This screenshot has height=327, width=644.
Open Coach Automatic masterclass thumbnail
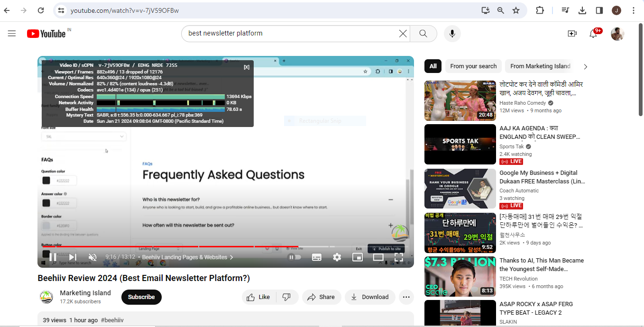point(460,189)
